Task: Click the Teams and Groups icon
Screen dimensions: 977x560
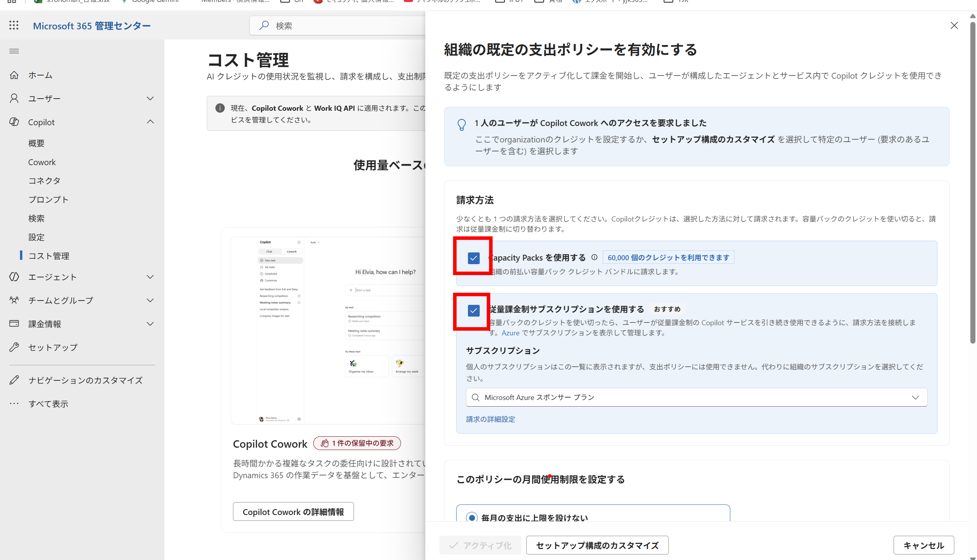Action: click(x=14, y=301)
